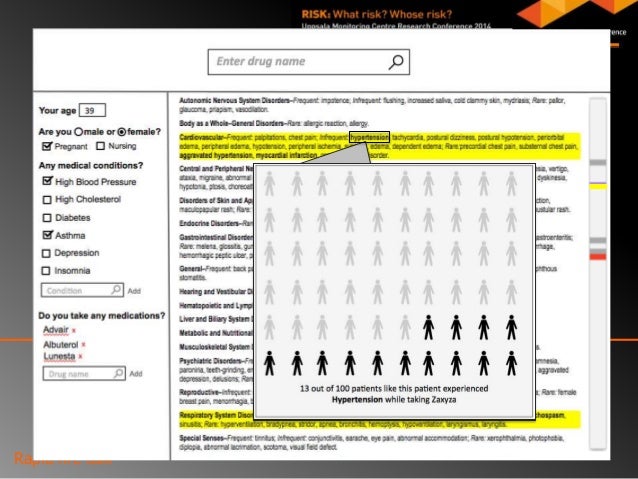
Task: Click the magnifier icon in Condition field
Action: (x=116, y=289)
